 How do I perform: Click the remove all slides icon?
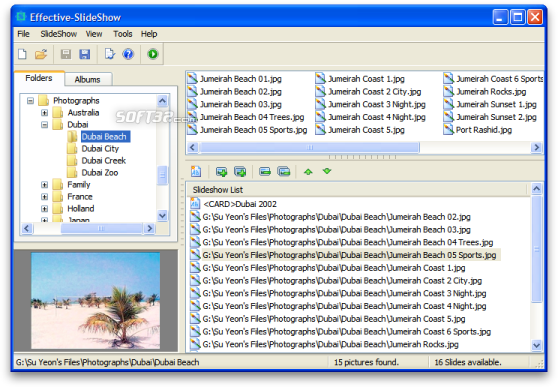click(284, 172)
